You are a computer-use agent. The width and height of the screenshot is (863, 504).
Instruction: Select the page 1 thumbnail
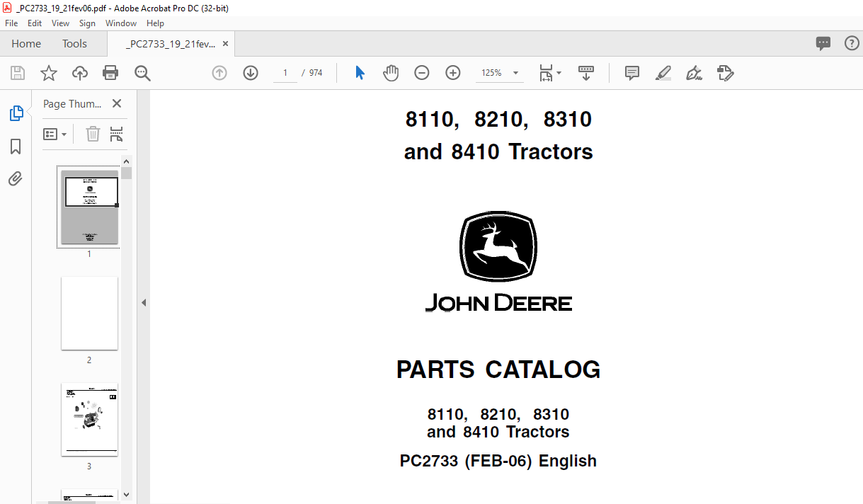[89, 207]
